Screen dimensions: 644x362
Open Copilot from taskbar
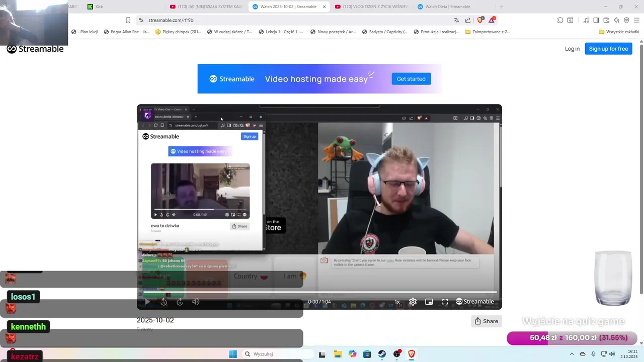click(353, 354)
